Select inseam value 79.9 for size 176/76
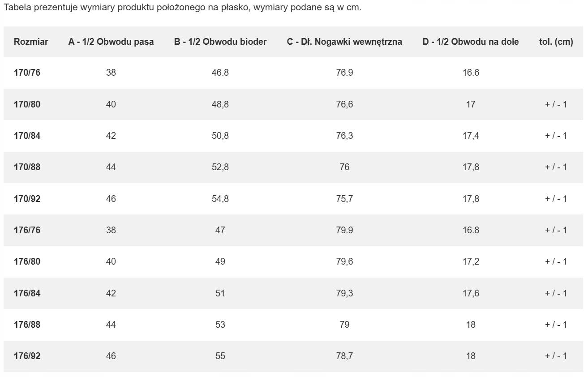Viewport: 588px width, 377px height. tap(344, 230)
